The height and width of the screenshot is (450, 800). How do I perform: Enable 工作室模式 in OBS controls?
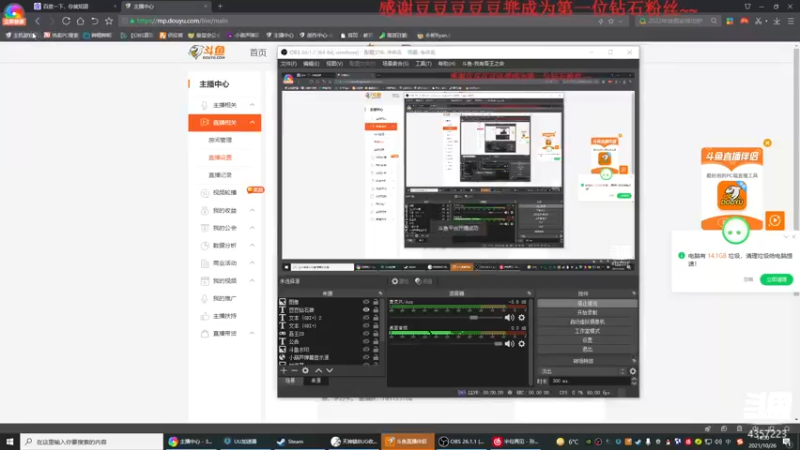click(587, 331)
